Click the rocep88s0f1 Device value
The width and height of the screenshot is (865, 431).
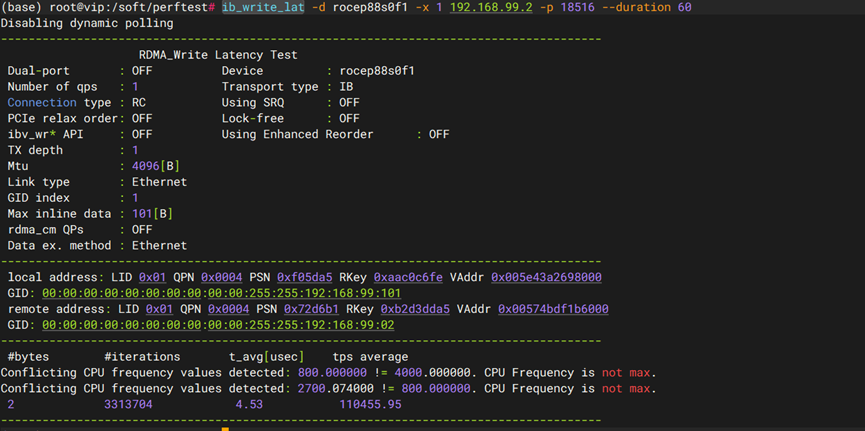pos(377,71)
